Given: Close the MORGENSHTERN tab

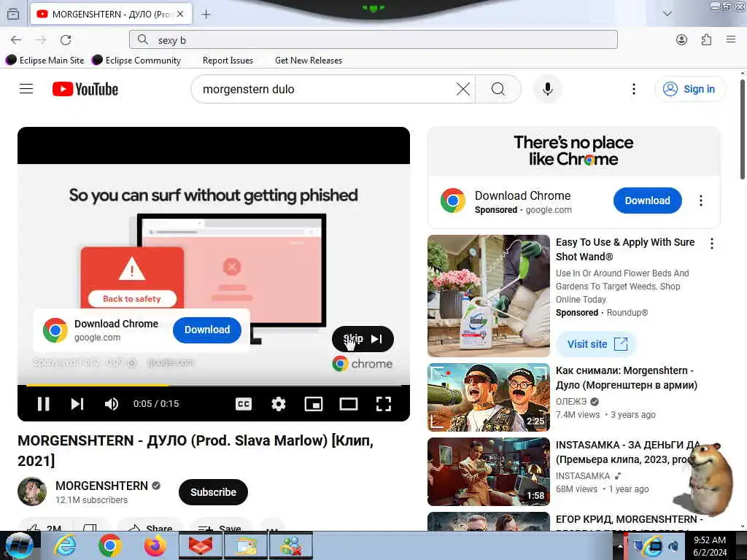Looking at the screenshot, I should 180,15.
